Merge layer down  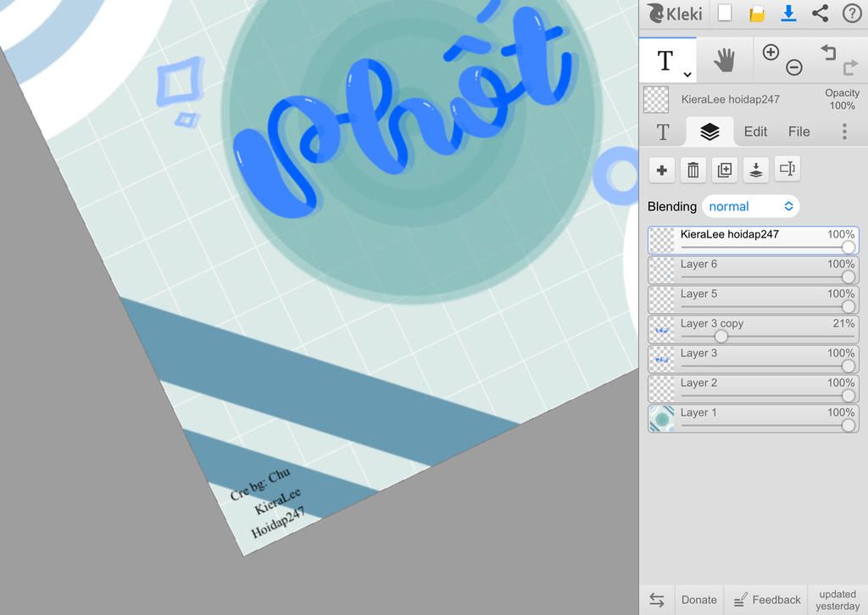click(755, 171)
